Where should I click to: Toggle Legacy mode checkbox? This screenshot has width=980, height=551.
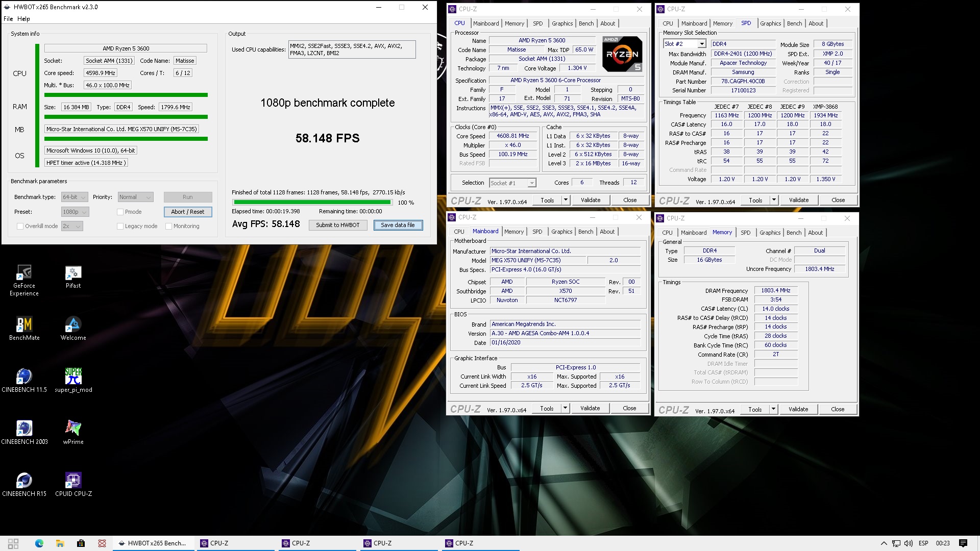pos(120,226)
